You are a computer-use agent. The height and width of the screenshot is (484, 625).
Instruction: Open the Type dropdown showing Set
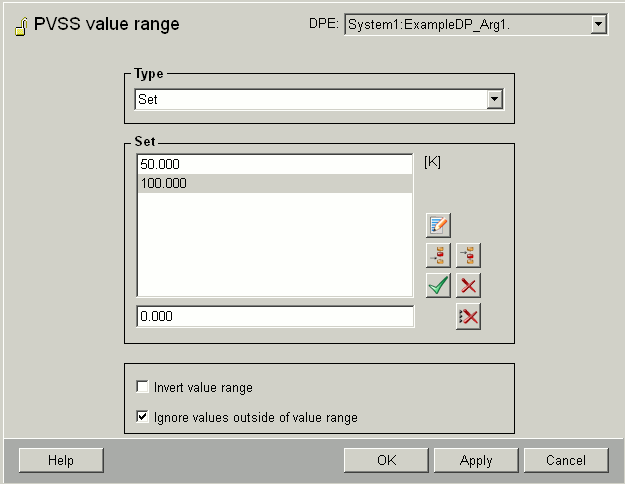click(493, 99)
